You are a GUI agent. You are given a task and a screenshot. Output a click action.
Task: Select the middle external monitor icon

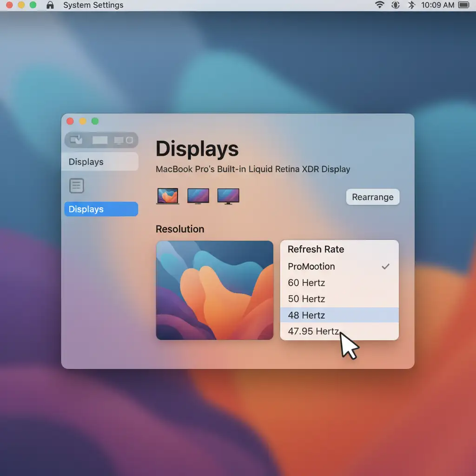(198, 196)
